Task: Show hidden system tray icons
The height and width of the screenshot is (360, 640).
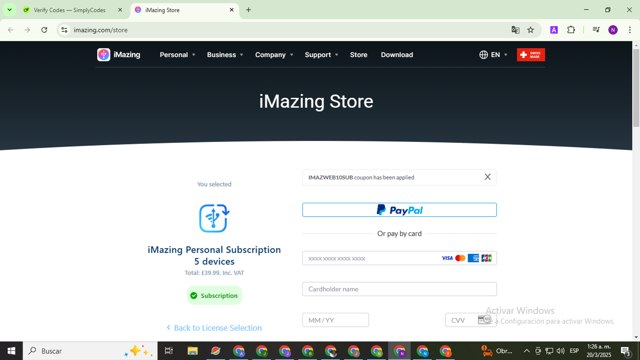Action: [527, 351]
